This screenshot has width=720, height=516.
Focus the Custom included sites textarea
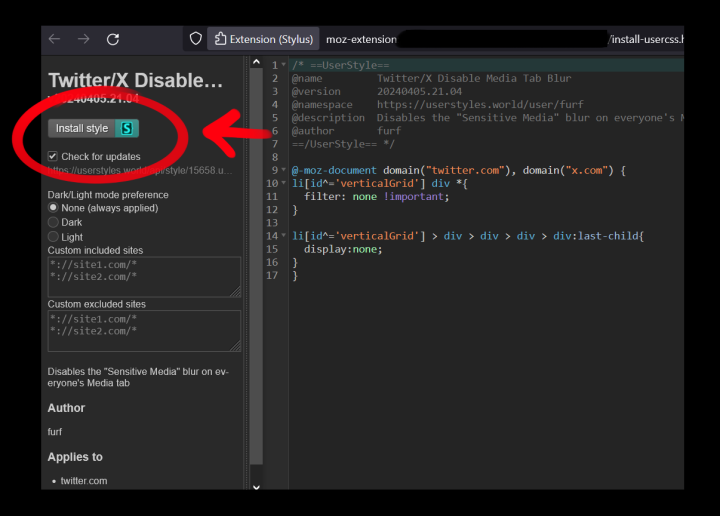[x=144, y=277]
